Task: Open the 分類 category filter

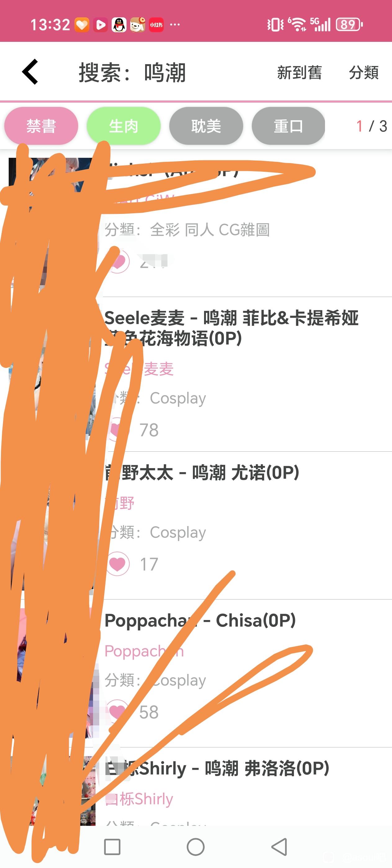Action: 364,73
